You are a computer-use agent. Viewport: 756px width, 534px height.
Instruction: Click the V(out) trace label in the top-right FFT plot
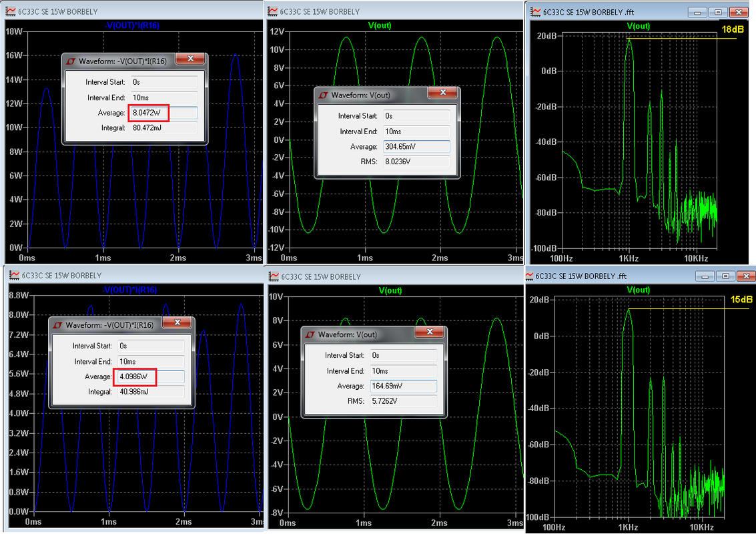coord(639,26)
